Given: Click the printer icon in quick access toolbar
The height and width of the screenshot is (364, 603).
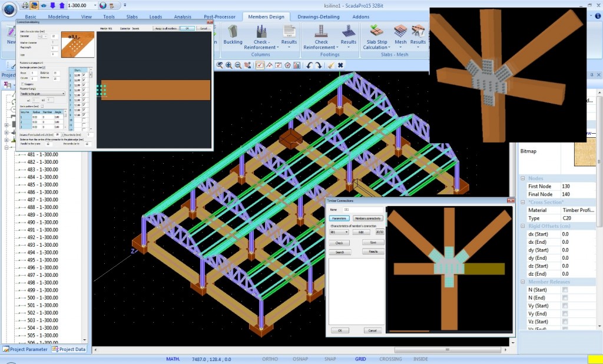Looking at the screenshot, I should click(x=25, y=5).
